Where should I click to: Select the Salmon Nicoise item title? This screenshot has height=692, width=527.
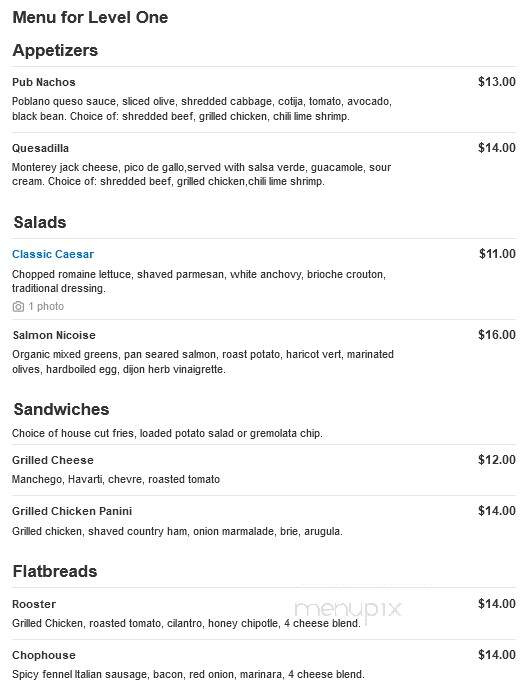pos(54,335)
